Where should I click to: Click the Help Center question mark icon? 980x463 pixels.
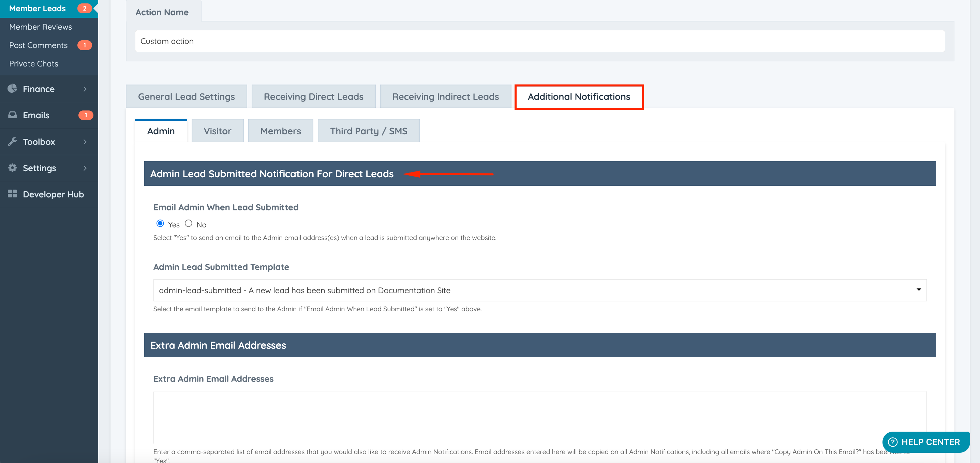pyautogui.click(x=892, y=442)
